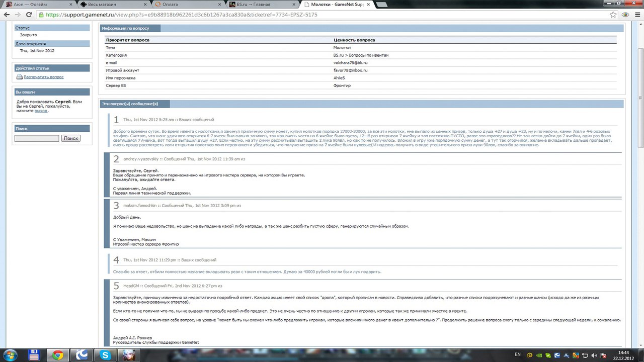
Task: Click the server value Фронтир
Action: click(341, 86)
